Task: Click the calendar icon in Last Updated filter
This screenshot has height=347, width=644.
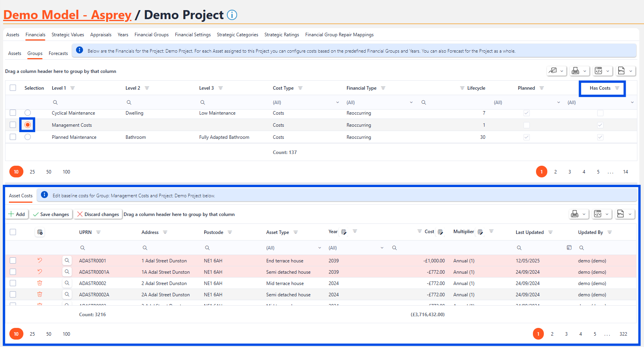Action: click(x=569, y=248)
